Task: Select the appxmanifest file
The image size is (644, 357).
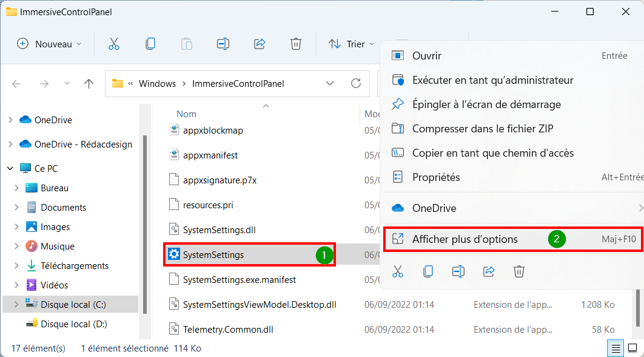Action: 204,155
